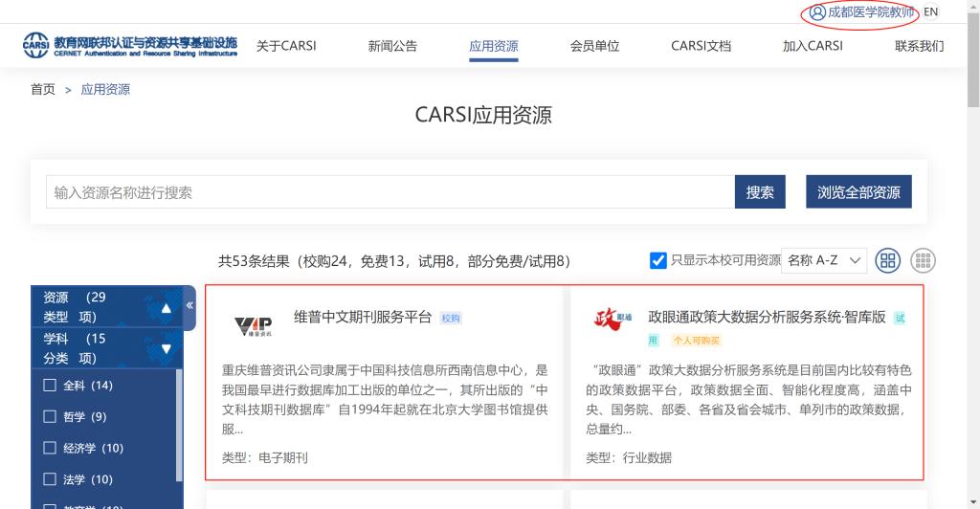
Task: Click the 个人可购买 tag
Action: (697, 341)
